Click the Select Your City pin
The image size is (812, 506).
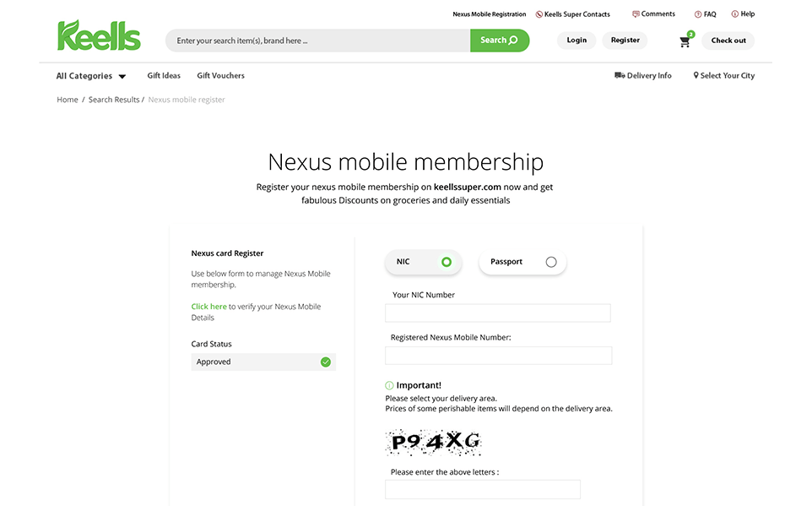(696, 75)
